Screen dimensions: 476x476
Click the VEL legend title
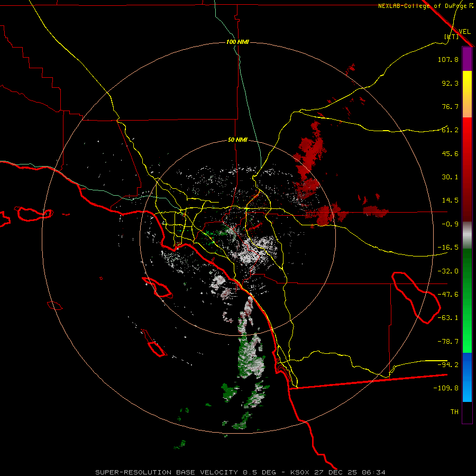coord(464,32)
